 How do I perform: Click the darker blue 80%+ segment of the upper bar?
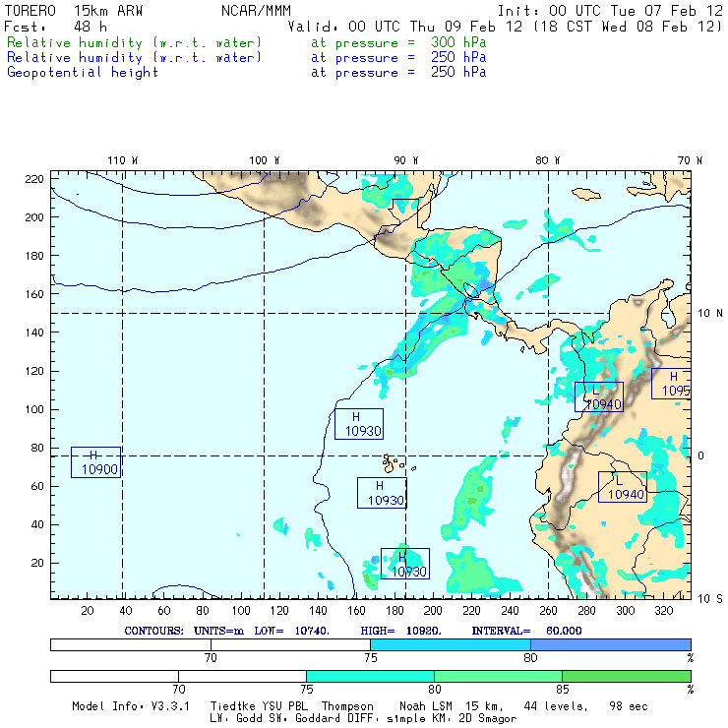click(611, 644)
